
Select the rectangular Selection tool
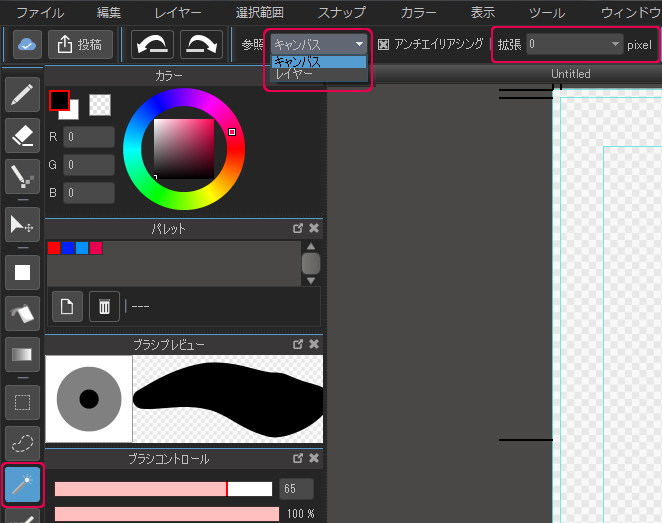(22, 402)
